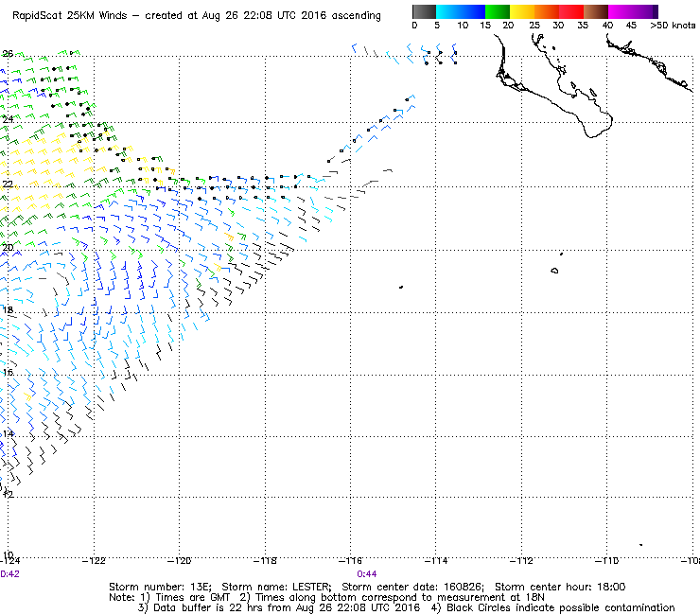
Task: Click the '-110' longitude axis label
Action: click(606, 560)
